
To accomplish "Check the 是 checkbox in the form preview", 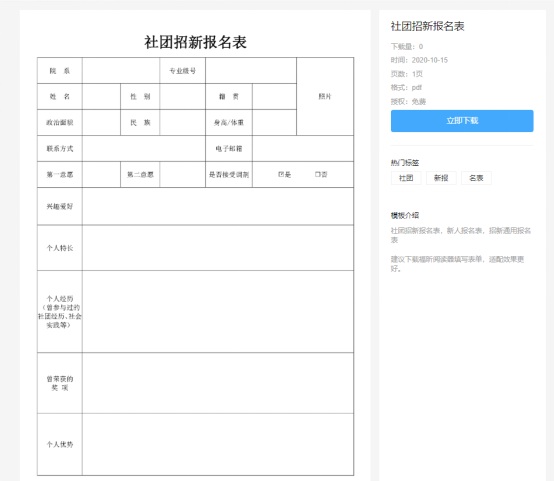I will point(281,174).
